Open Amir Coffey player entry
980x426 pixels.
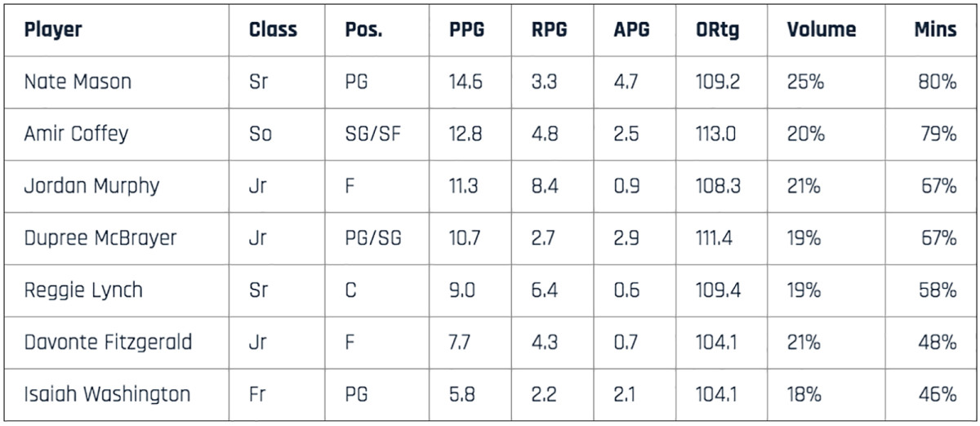pos(76,134)
